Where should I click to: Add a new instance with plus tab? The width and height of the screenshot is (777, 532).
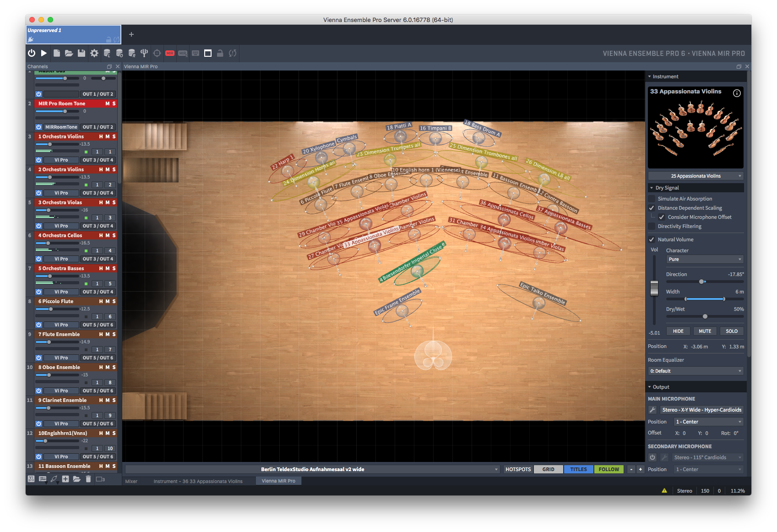tap(131, 34)
